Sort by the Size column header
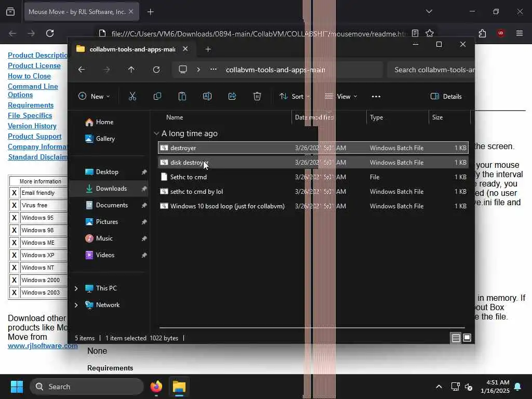Screen dimensions: 532x399 click(x=437, y=117)
